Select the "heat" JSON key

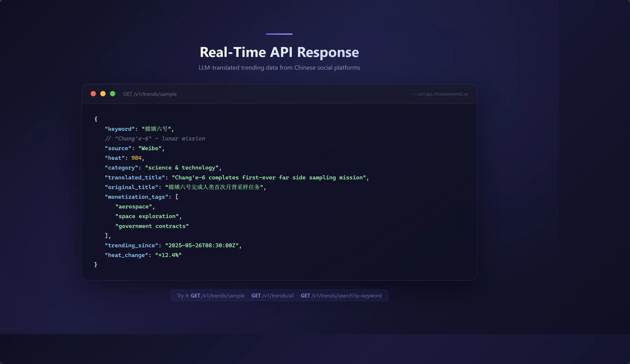tap(115, 158)
